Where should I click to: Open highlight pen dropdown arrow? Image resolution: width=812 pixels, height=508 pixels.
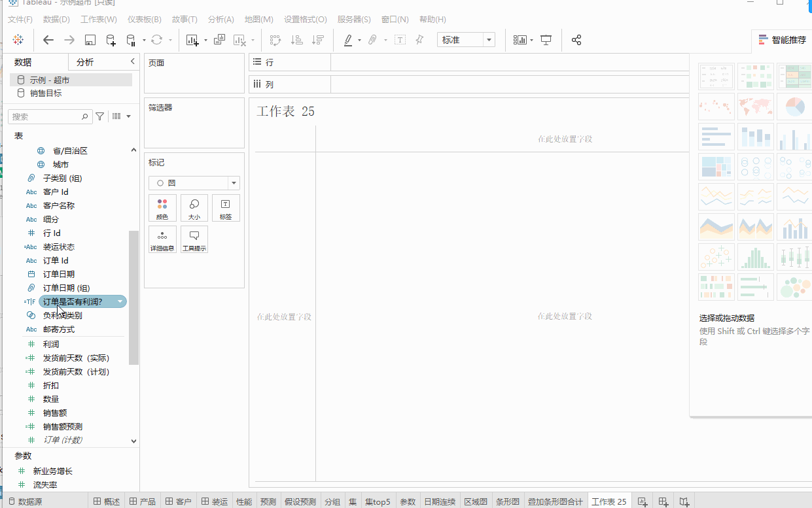(359, 41)
